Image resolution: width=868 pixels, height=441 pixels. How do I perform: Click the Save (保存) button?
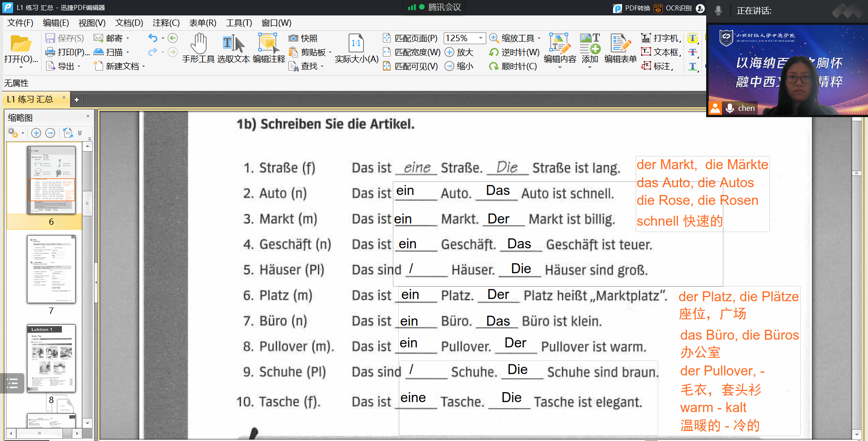pos(65,38)
